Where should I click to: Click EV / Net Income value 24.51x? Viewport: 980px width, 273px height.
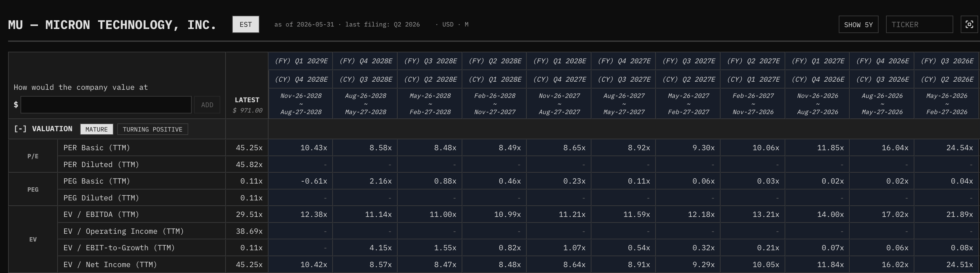pyautogui.click(x=946, y=265)
